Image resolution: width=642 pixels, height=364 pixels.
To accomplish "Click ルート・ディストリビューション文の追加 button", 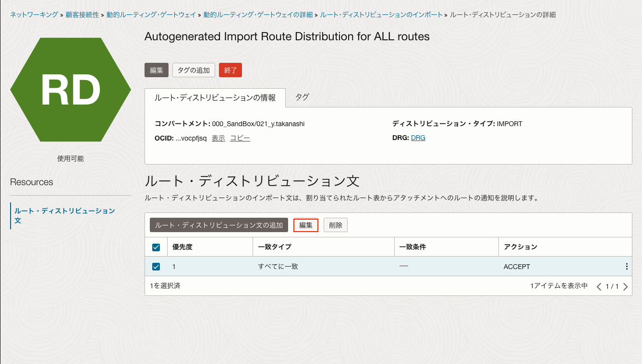I will [x=218, y=225].
